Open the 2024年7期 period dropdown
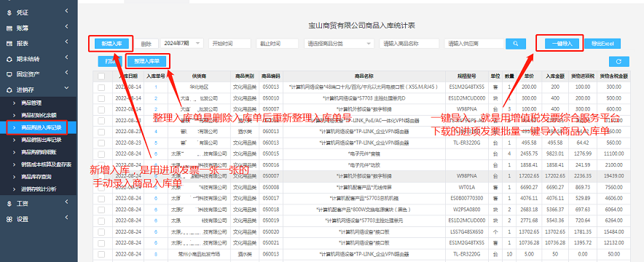 point(181,44)
